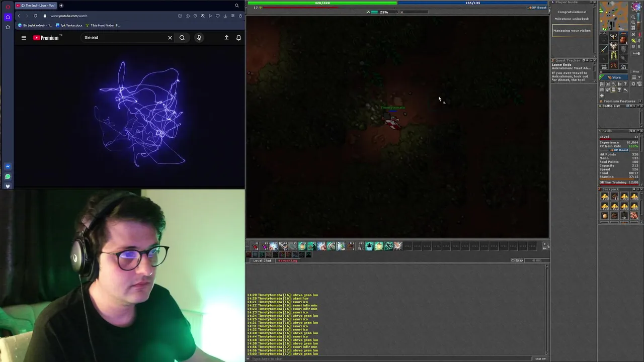Click the Loose Ends quest entry
Screen dimensions: 644x362
pos(561,65)
